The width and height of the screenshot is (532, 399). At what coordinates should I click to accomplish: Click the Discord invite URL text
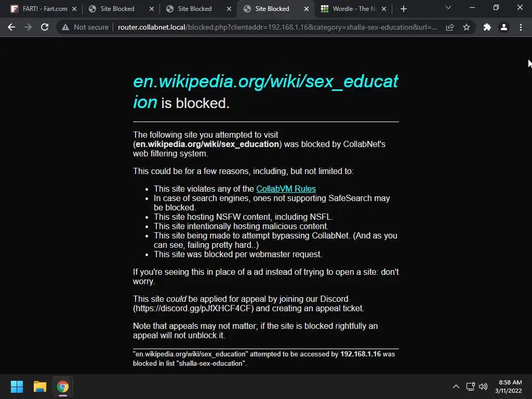pos(193,309)
